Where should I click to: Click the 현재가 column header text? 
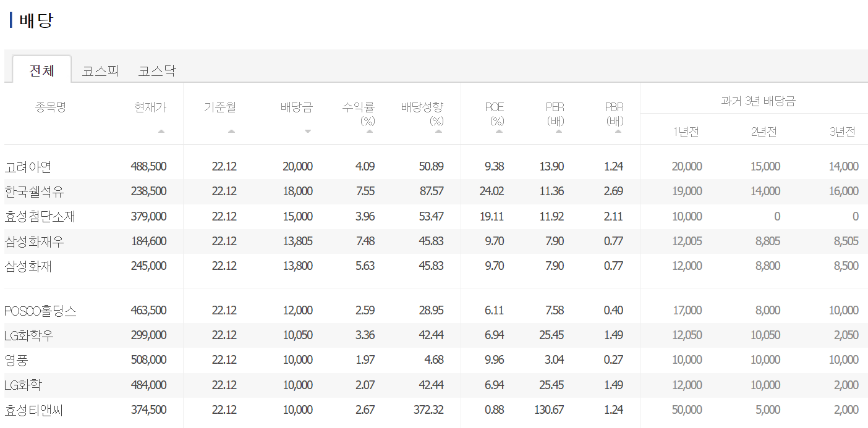pyautogui.click(x=150, y=107)
